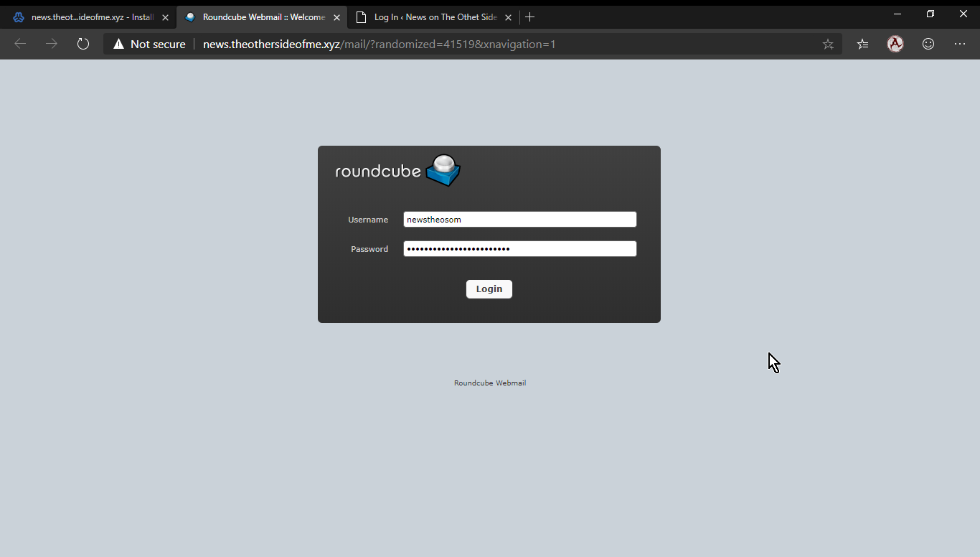Click the browser refresh icon
Screen dimensions: 980x557
click(83, 44)
